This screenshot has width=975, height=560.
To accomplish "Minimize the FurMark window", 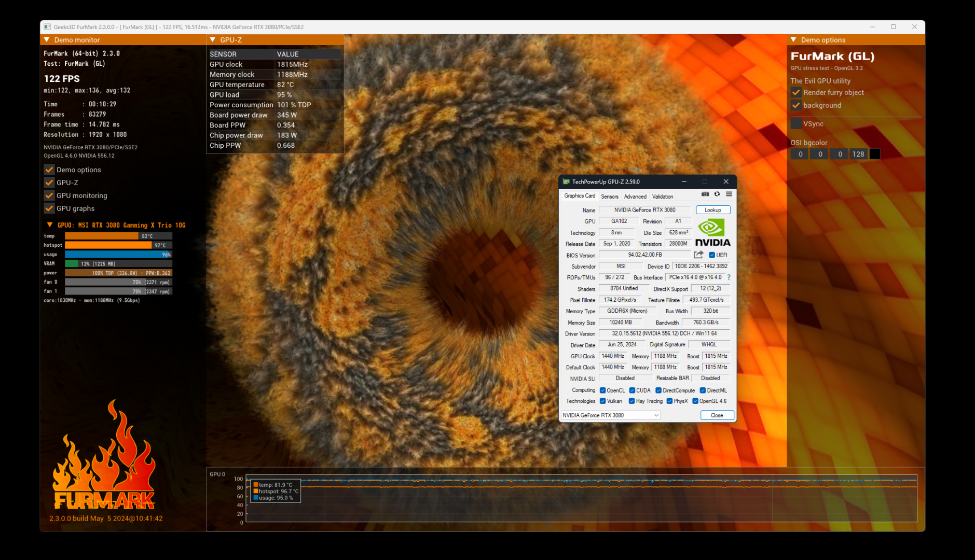I will 873,27.
